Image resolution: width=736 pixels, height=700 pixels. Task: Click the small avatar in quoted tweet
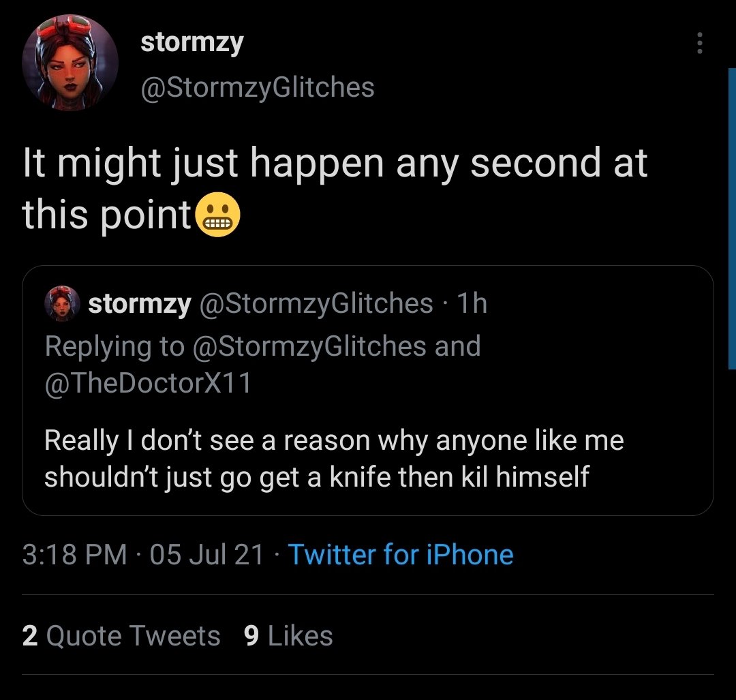(x=62, y=304)
